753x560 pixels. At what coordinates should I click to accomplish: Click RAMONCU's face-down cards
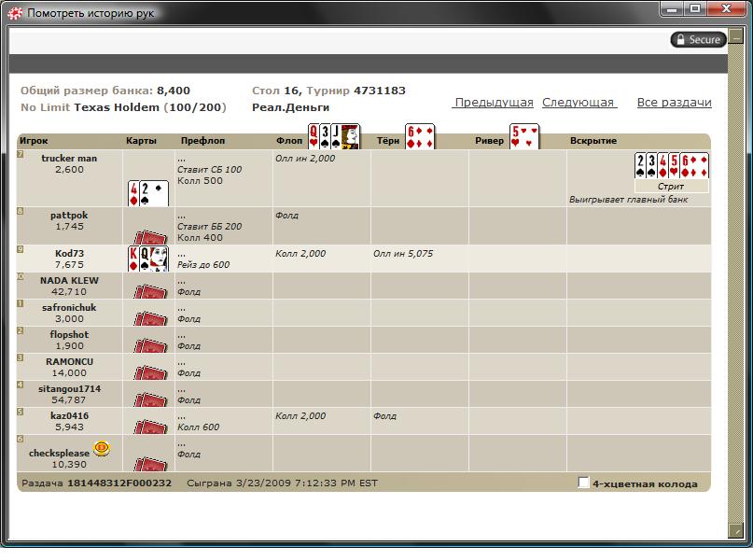pyautogui.click(x=150, y=372)
